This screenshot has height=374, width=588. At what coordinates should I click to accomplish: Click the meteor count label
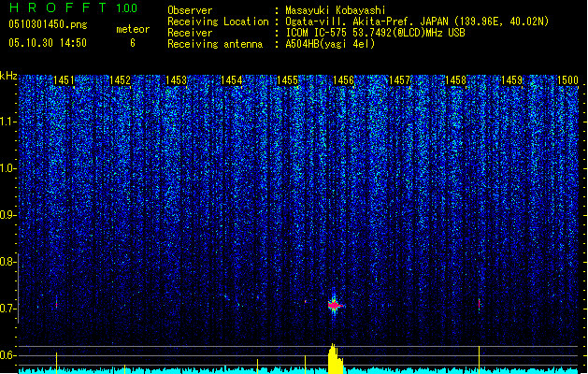pyautogui.click(x=133, y=29)
